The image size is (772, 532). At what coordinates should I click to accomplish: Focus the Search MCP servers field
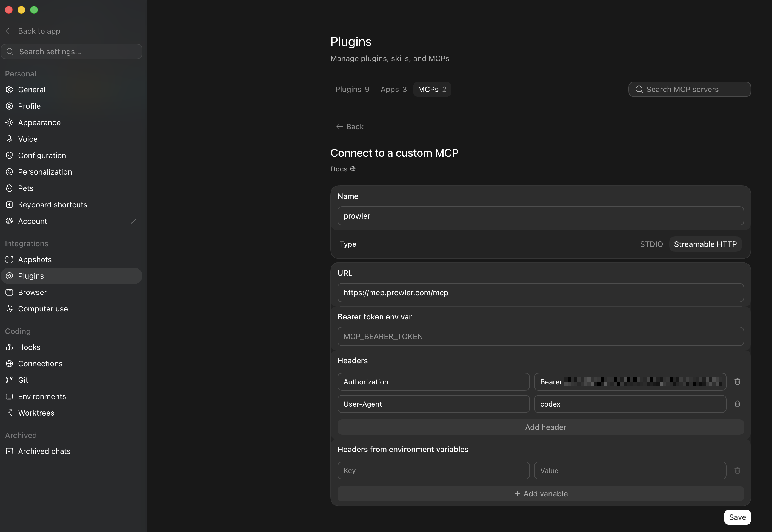click(x=689, y=89)
